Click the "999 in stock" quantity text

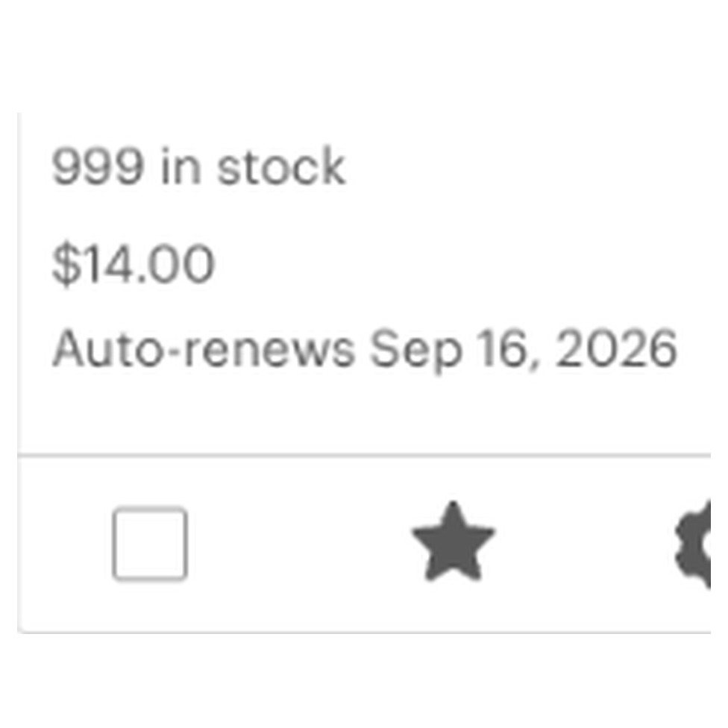pos(198,166)
